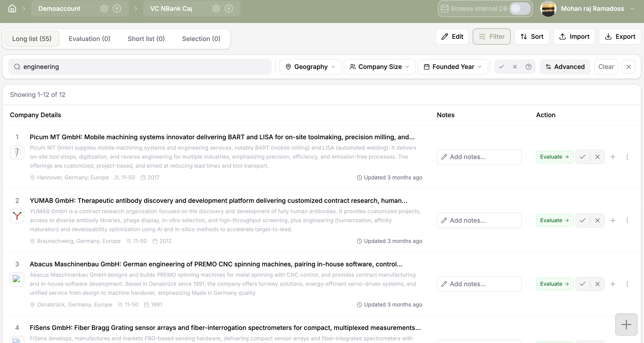Click the YUMAB GmbH logo thumbnail

click(x=17, y=216)
